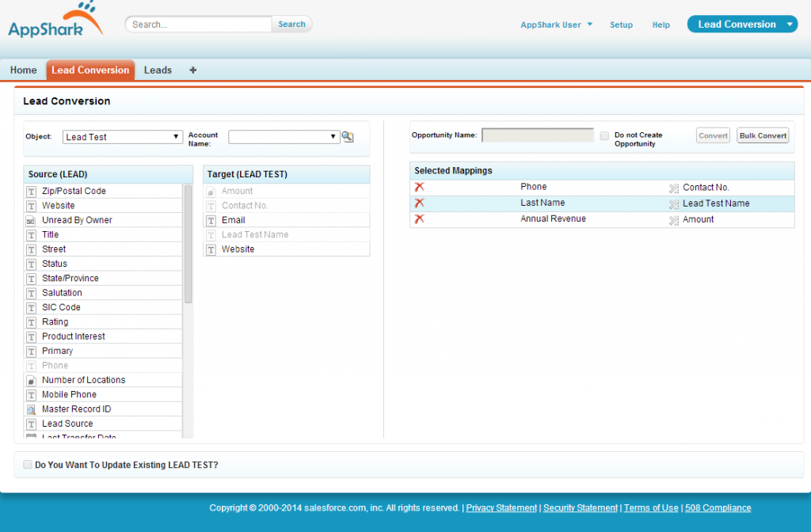Enable Do not Create Opportunity checkbox

pyautogui.click(x=605, y=136)
